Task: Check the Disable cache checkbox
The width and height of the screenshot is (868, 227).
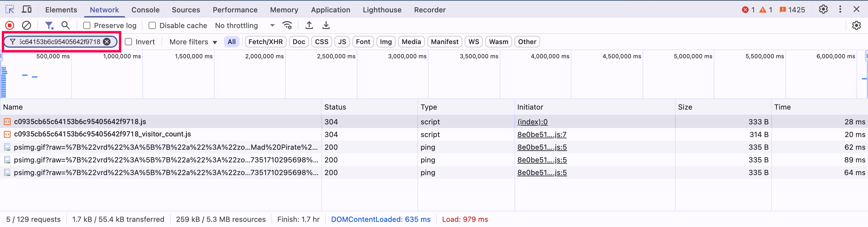Action: [x=152, y=26]
